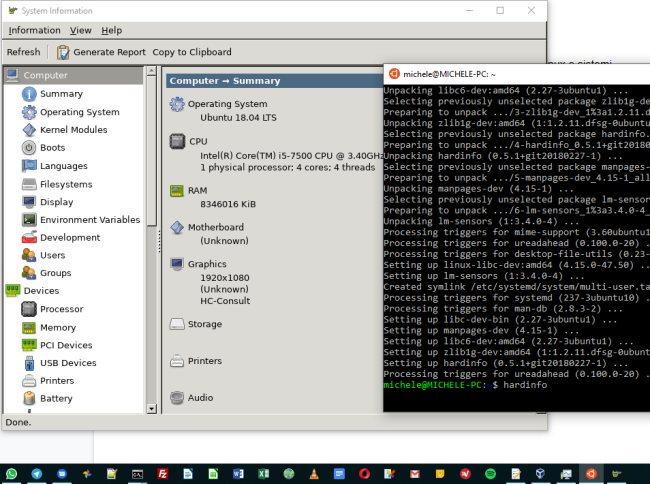Image resolution: width=650 pixels, height=484 pixels.
Task: Click the sidebar scrollbar up arrow
Action: (x=151, y=71)
